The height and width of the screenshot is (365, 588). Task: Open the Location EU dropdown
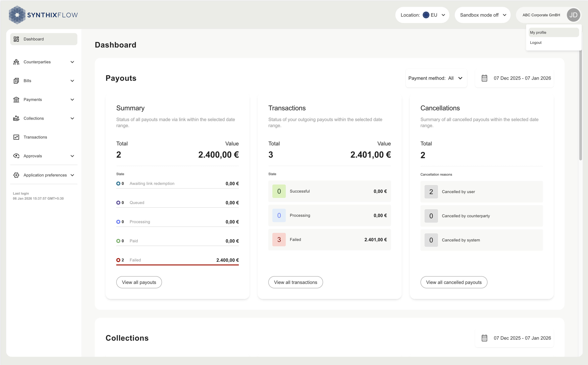pyautogui.click(x=422, y=15)
